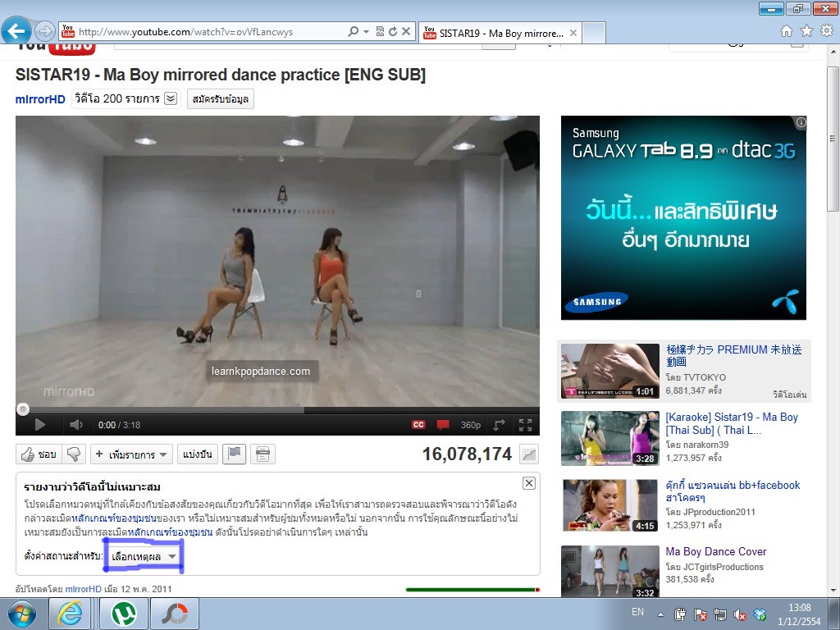Close the report-video panel with its X
The height and width of the screenshot is (630, 840).
tap(529, 483)
